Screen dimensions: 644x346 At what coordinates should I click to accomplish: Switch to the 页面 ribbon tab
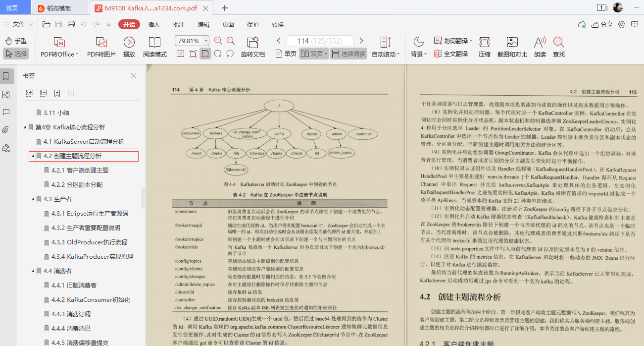point(228,24)
